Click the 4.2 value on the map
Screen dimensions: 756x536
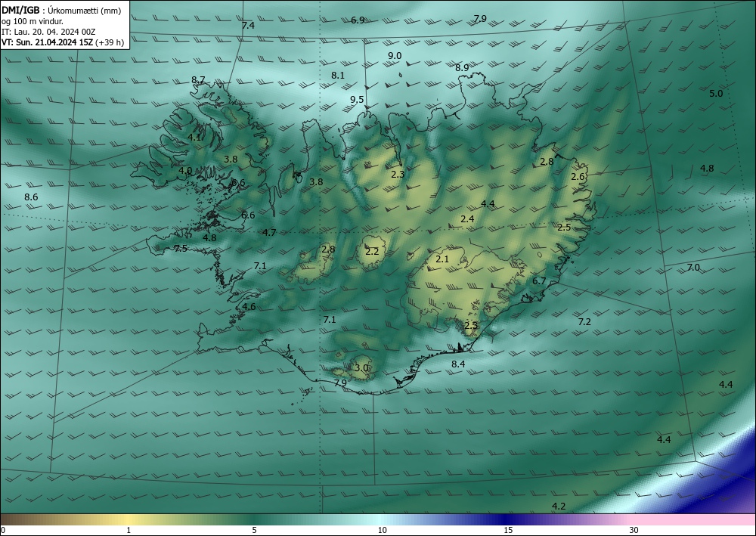point(559,506)
